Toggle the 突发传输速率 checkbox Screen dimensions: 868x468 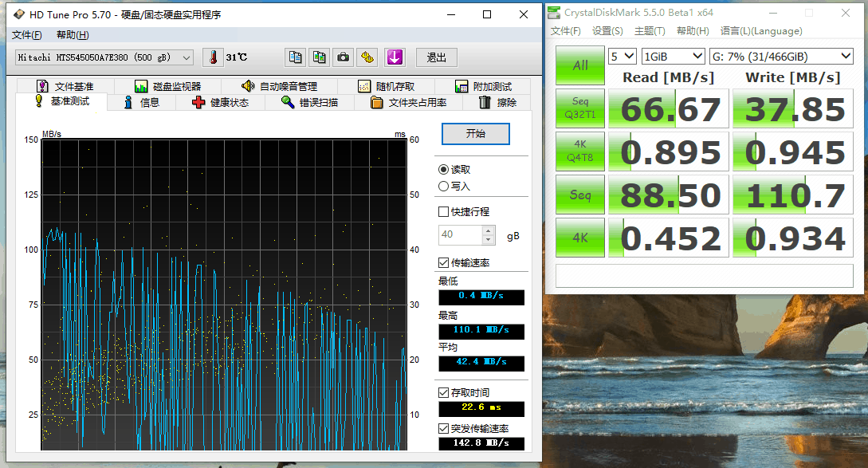443,429
